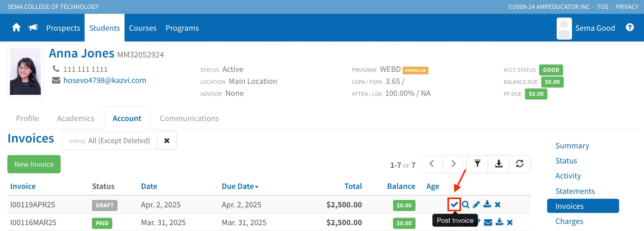Open the invoice list filter funnel
The height and width of the screenshot is (231, 644).
477,164
